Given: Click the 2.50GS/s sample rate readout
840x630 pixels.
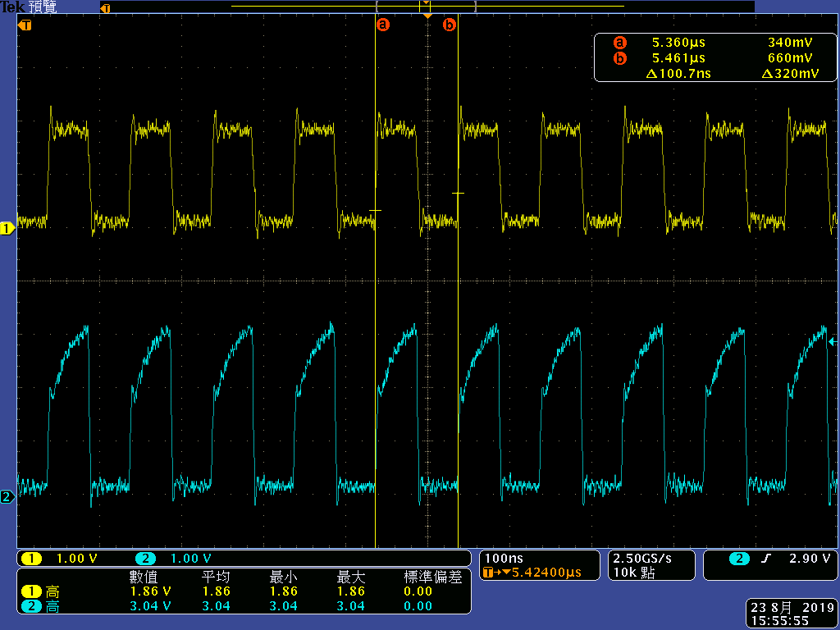Looking at the screenshot, I should coord(641,558).
